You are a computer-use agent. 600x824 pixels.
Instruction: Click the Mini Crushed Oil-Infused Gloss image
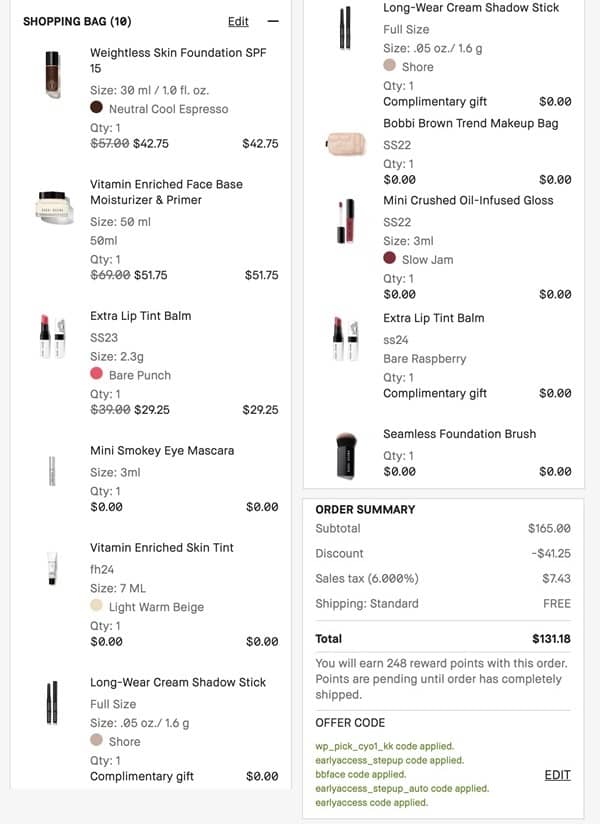(346, 222)
